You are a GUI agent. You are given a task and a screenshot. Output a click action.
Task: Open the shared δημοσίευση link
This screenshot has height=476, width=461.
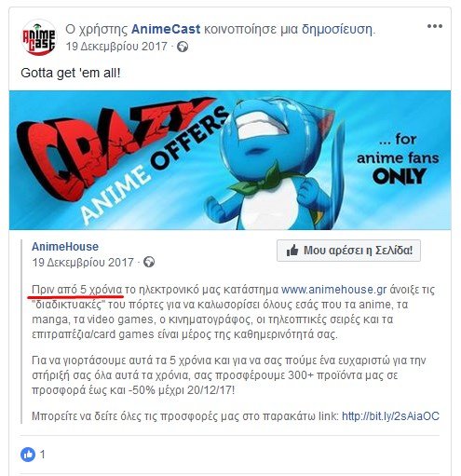coord(337,29)
